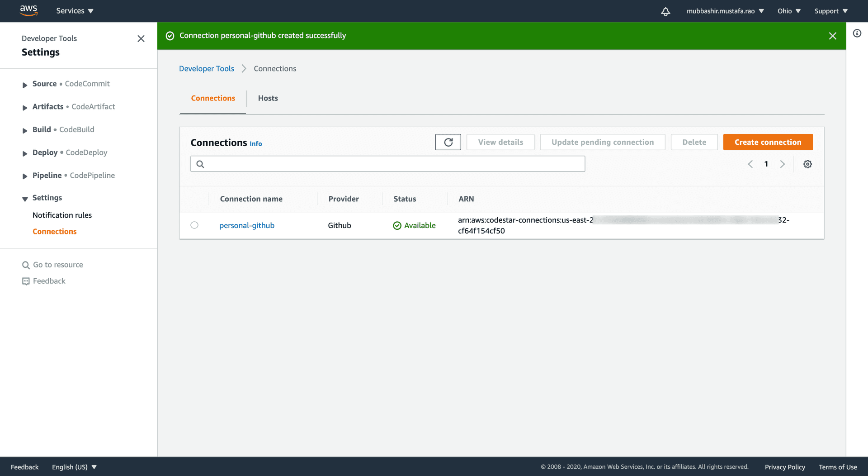Click the Provider column header
Screen dimensions: 868x476
point(344,199)
